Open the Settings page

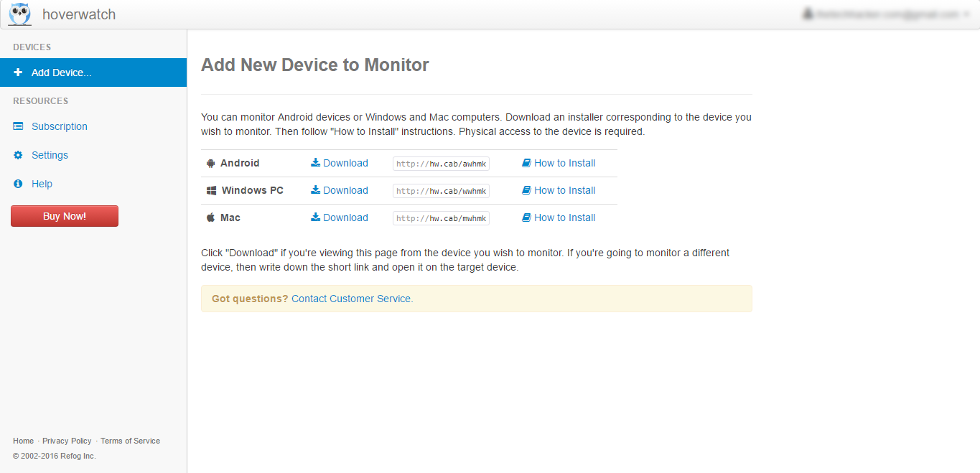click(x=50, y=155)
